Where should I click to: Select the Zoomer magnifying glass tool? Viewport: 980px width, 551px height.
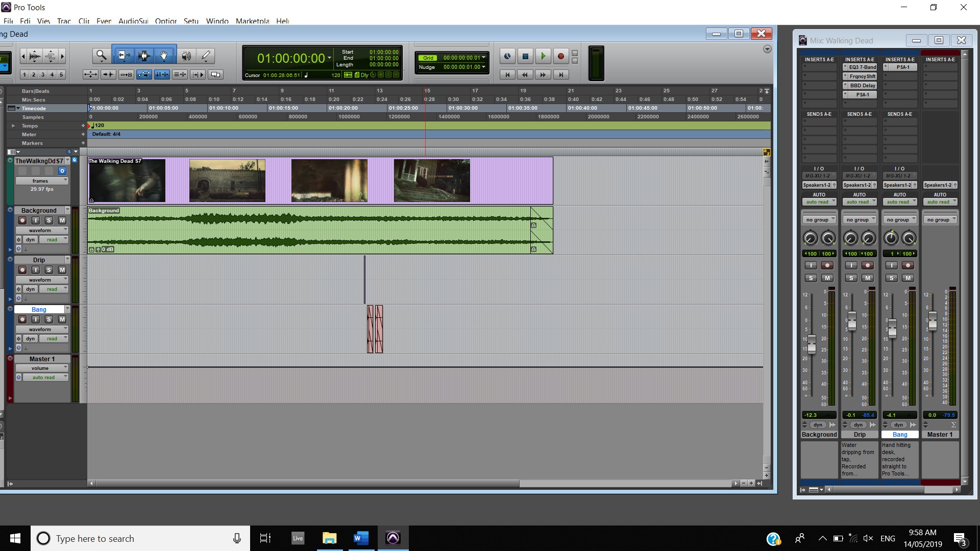[x=101, y=56]
